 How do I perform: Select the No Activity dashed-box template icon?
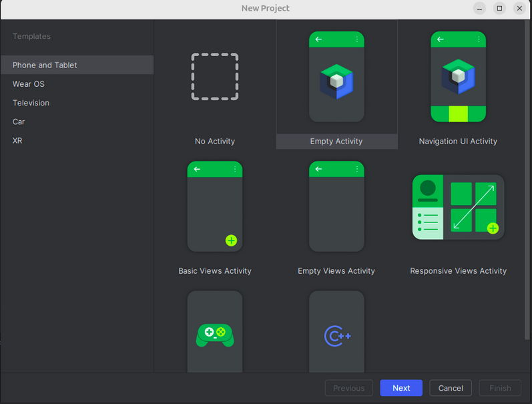click(x=215, y=77)
